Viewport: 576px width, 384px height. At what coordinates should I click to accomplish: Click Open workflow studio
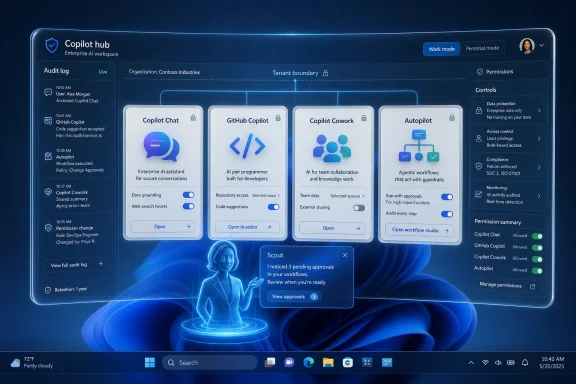[x=420, y=230]
